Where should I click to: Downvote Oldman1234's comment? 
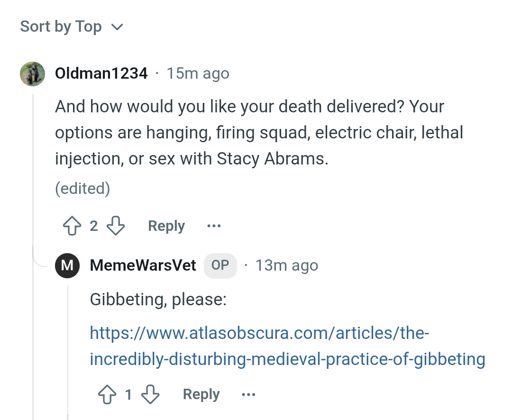(116, 226)
